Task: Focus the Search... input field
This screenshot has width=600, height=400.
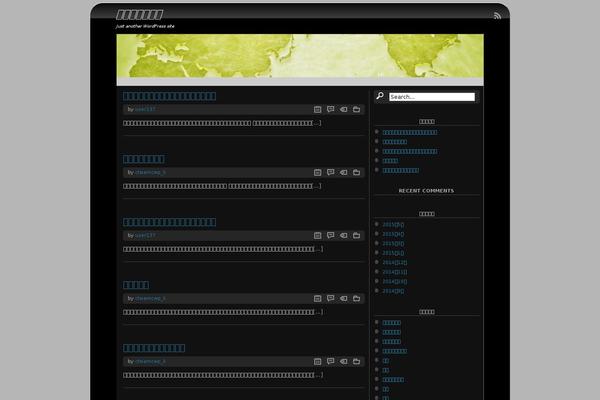Action: coord(432,97)
